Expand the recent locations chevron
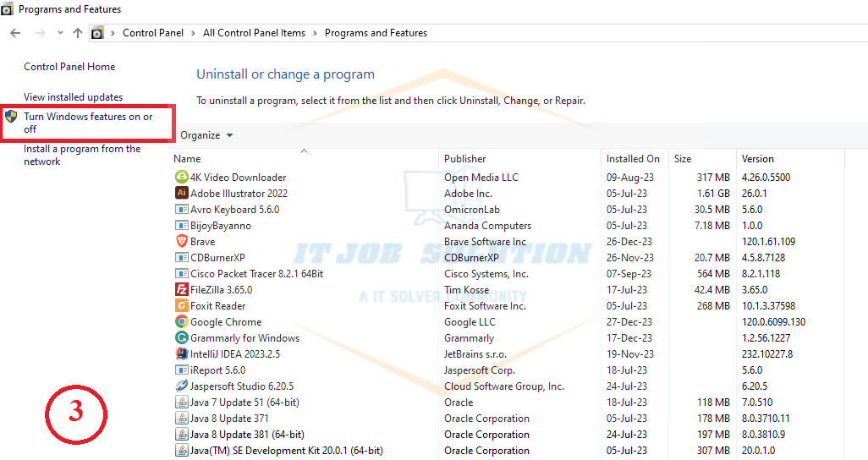This screenshot has width=868, height=460. 60,33
